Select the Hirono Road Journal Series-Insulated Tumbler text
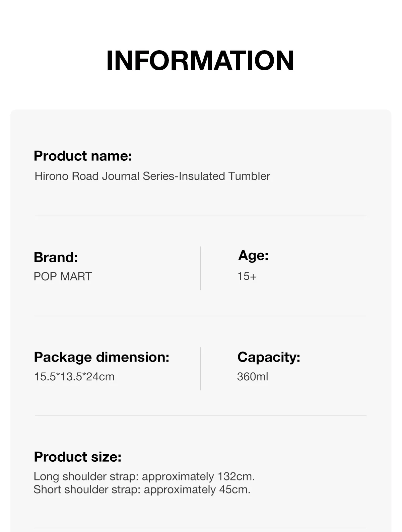Image resolution: width=402 pixels, height=532 pixels. pyautogui.click(x=152, y=176)
